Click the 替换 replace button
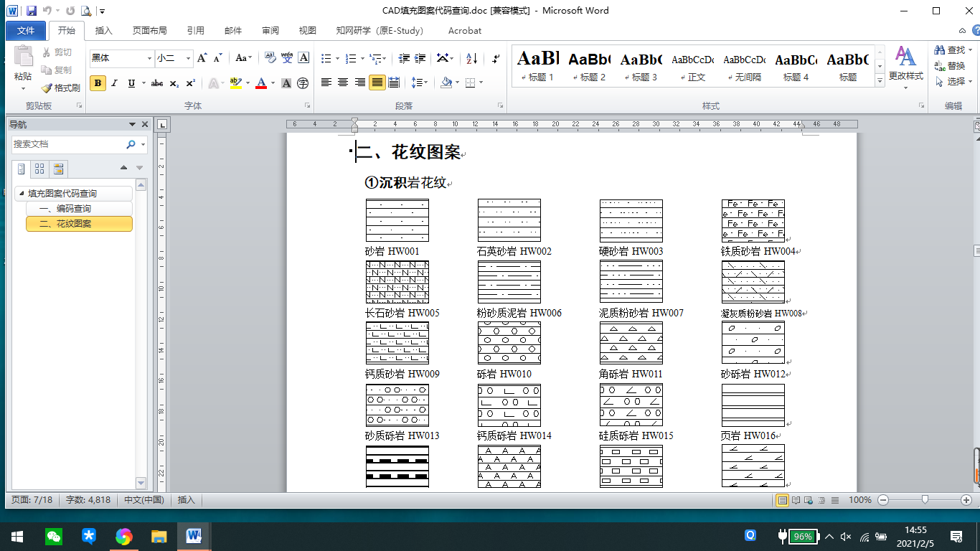The width and height of the screenshot is (980, 551). tap(950, 66)
